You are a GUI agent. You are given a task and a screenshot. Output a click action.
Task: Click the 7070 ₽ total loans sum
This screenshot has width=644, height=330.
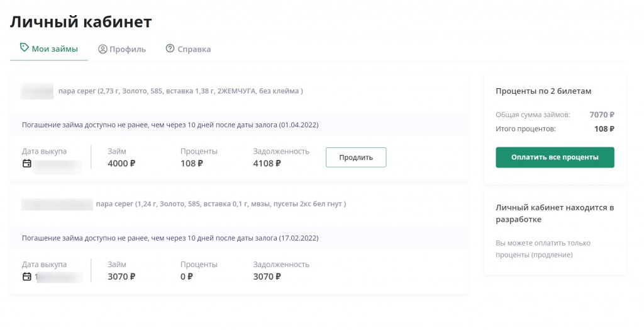point(601,115)
